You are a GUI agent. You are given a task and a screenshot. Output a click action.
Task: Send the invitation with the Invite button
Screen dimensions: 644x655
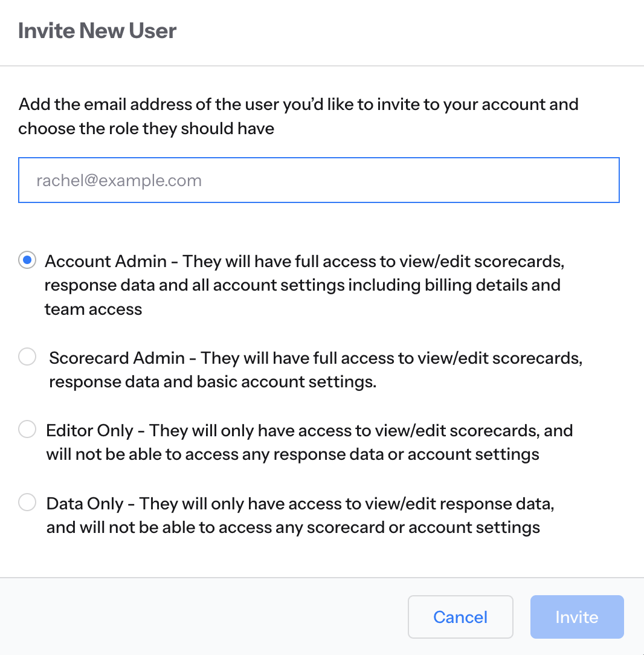coord(577,616)
